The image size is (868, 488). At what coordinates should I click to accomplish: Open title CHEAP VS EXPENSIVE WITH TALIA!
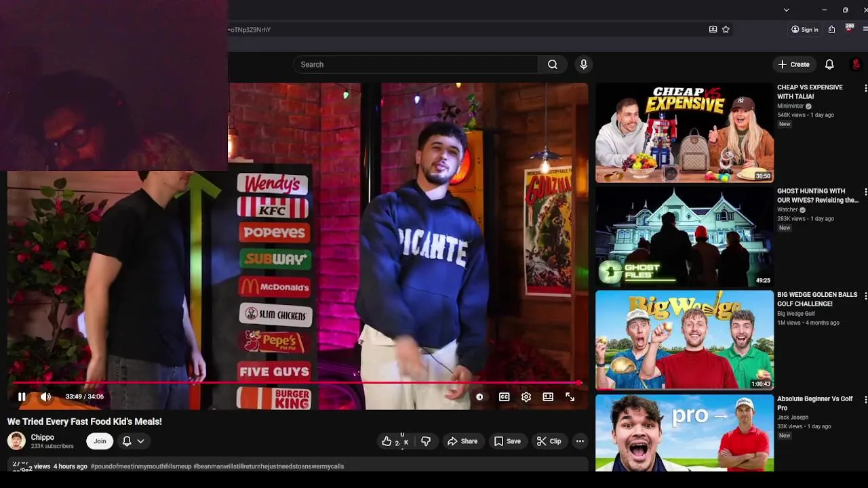[x=810, y=91]
